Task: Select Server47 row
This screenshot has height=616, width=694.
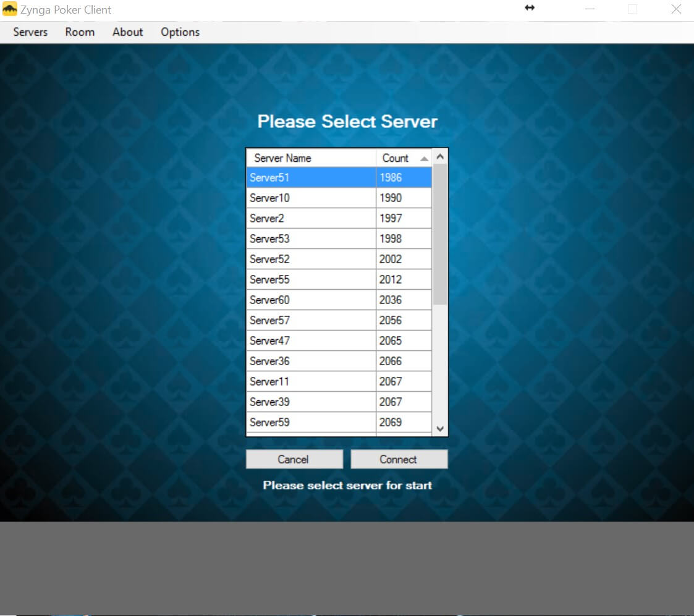Action: [x=339, y=340]
